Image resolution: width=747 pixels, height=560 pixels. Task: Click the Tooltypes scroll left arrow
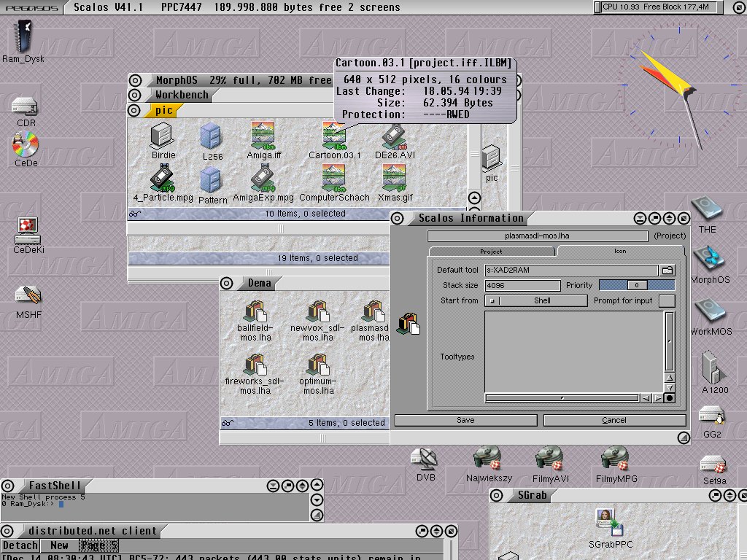coord(646,398)
